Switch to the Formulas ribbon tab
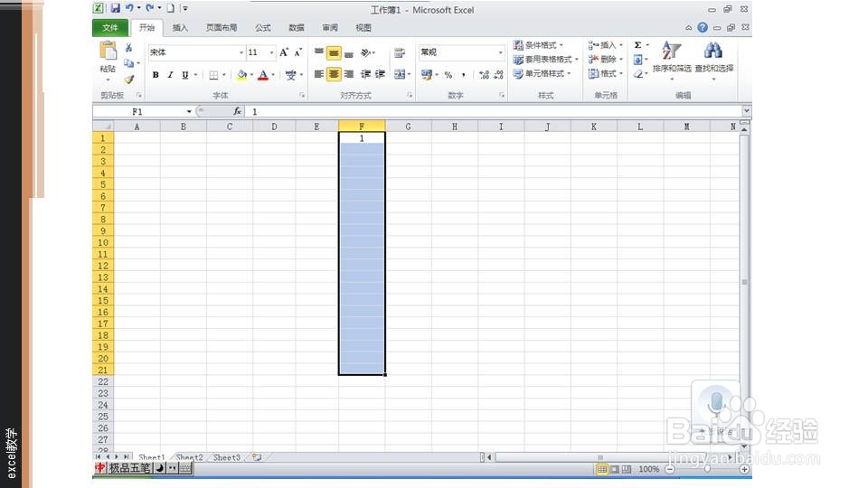The image size is (868, 488). (x=263, y=28)
